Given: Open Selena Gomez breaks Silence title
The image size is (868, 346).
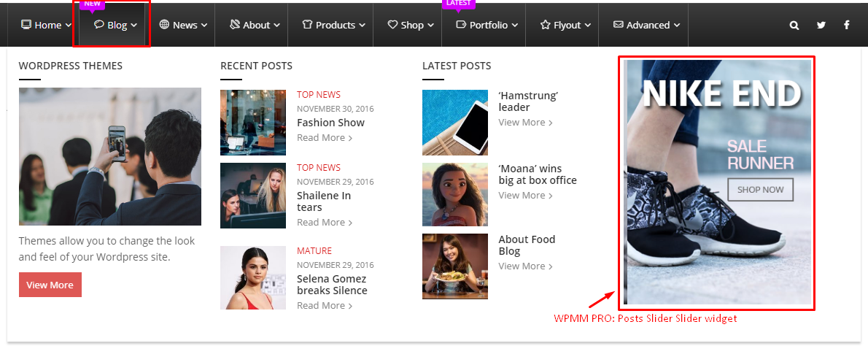Looking at the screenshot, I should (x=332, y=285).
